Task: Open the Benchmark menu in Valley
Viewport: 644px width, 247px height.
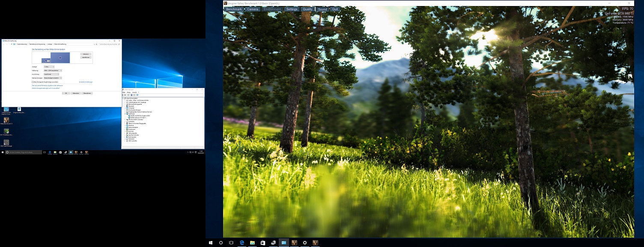Action: (234, 9)
